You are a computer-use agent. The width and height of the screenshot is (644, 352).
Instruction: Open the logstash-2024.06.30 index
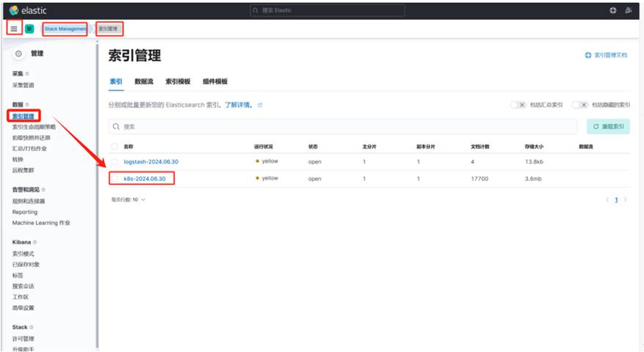tap(151, 161)
